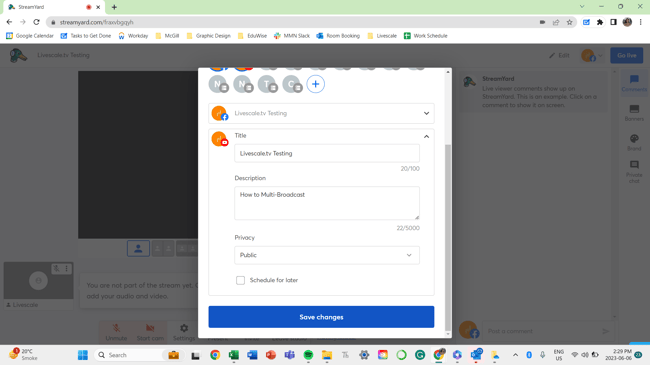Open the Chrome three-dot menu
Image resolution: width=650 pixels, height=365 pixels.
pos(641,22)
